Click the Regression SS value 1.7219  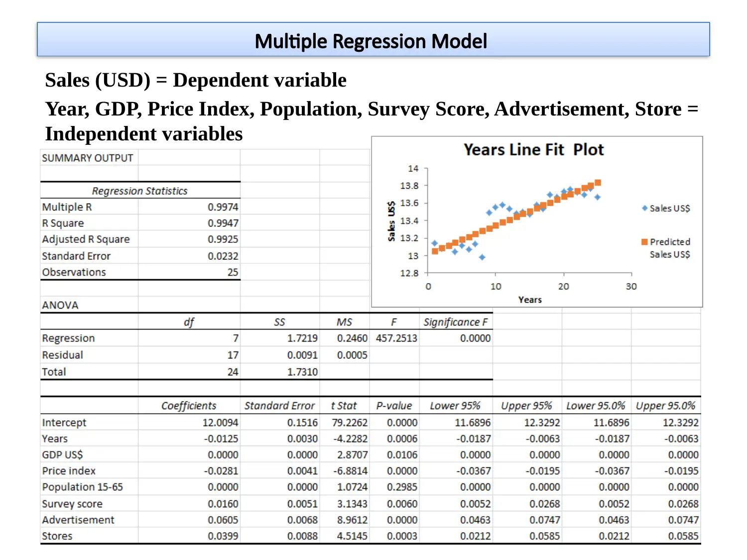coord(302,338)
